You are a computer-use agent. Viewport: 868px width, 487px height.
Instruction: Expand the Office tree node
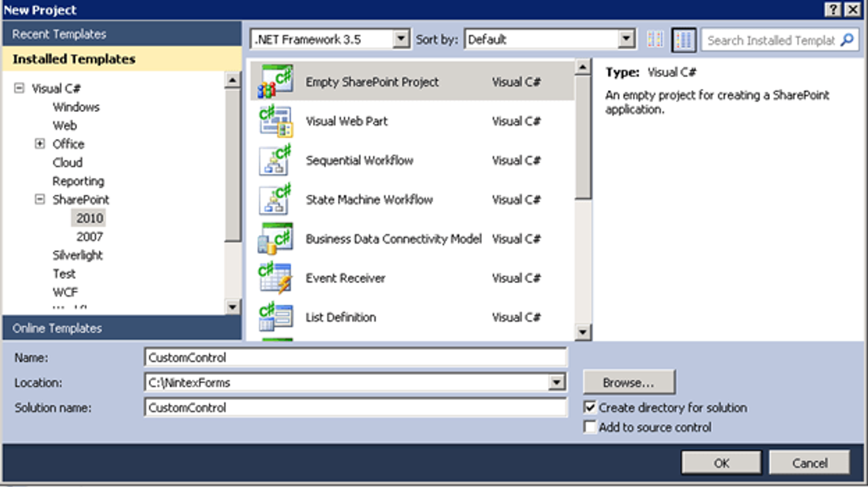click(x=40, y=143)
